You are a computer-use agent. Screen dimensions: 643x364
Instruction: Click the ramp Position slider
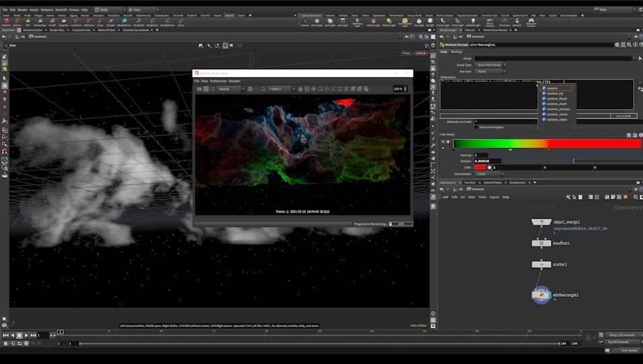(x=573, y=161)
